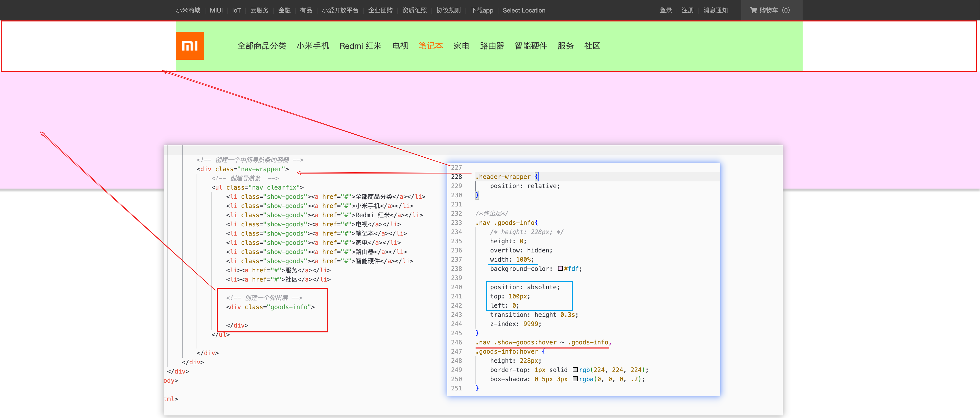The image size is (980, 418).
Task: Select 全部商品分类 nav item
Action: click(x=261, y=46)
